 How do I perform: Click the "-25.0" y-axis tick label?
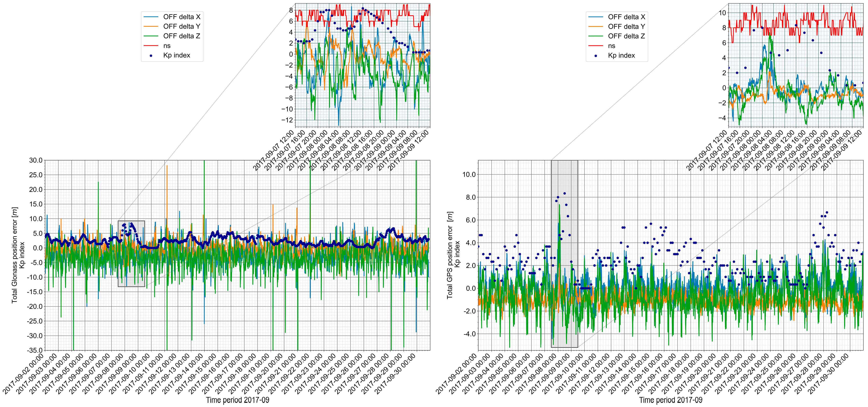35,321
